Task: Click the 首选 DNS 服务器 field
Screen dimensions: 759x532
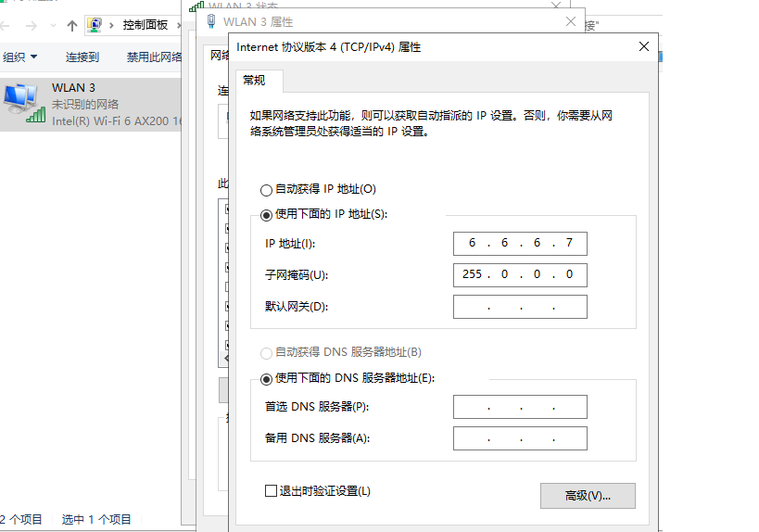Action: 520,407
